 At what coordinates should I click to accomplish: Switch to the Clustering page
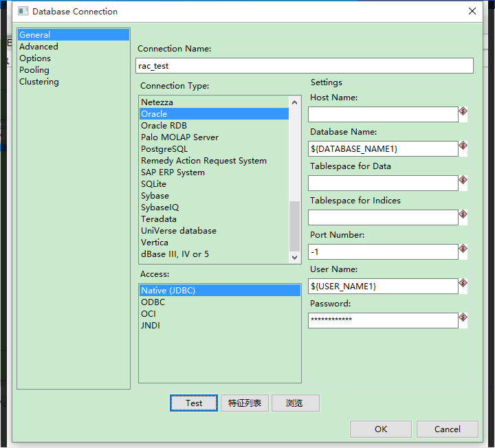[x=74, y=81]
